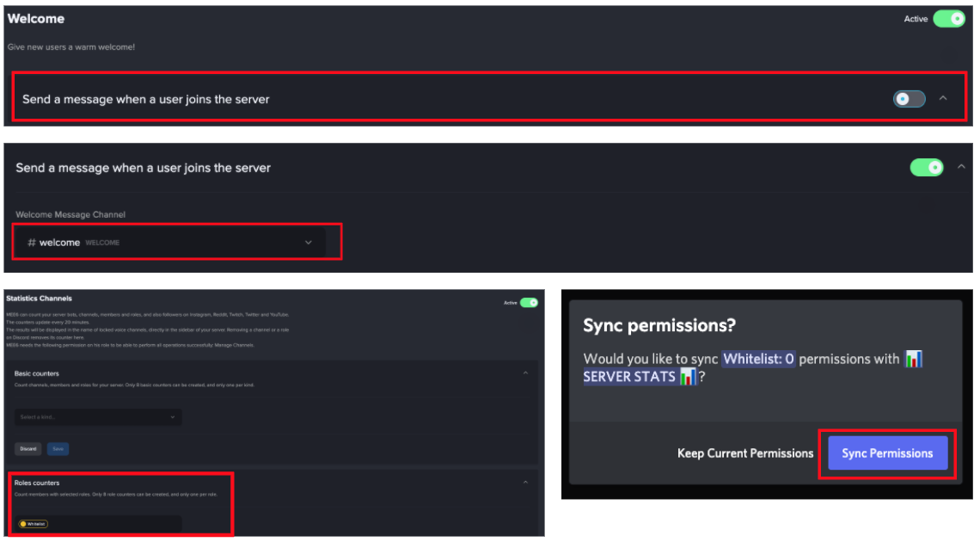Open the 'Select a kind...' dropdown
980x542 pixels.
pyautogui.click(x=97, y=417)
